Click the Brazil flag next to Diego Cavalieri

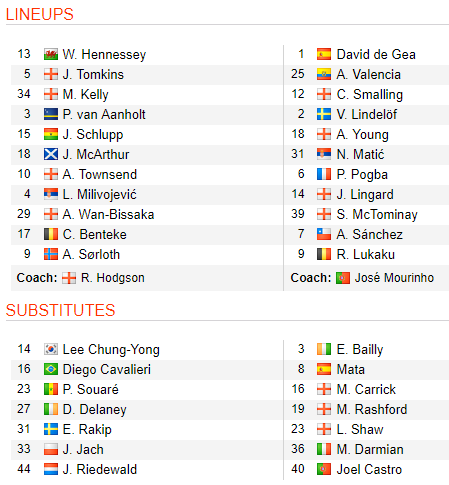(51, 369)
